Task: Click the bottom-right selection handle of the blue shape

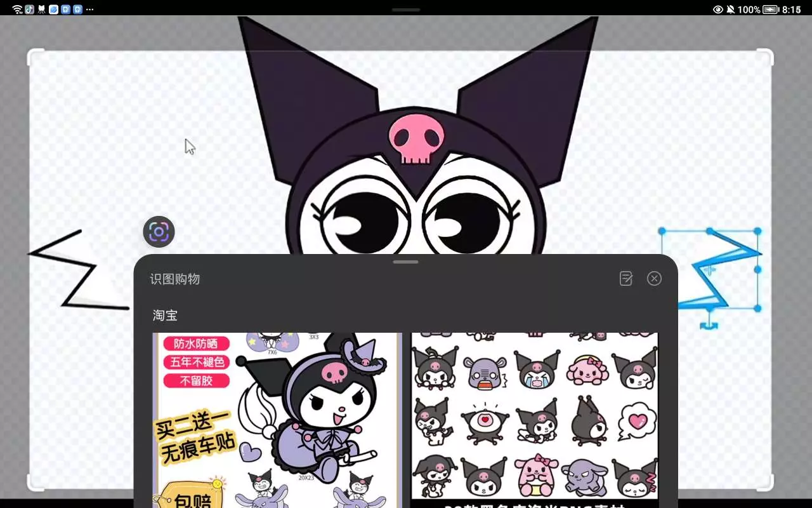Action: coord(757,308)
